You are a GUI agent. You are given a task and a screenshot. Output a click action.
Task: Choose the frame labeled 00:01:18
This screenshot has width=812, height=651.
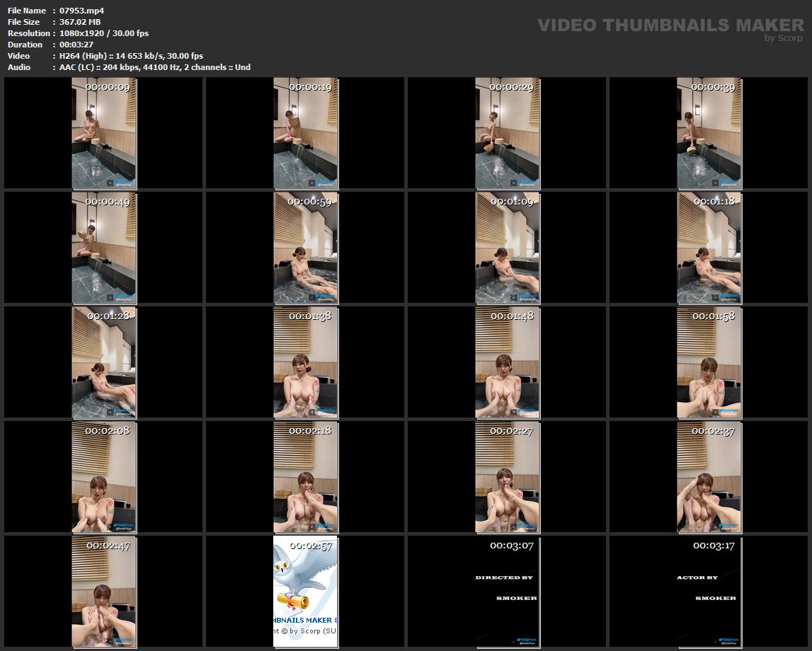coord(709,248)
